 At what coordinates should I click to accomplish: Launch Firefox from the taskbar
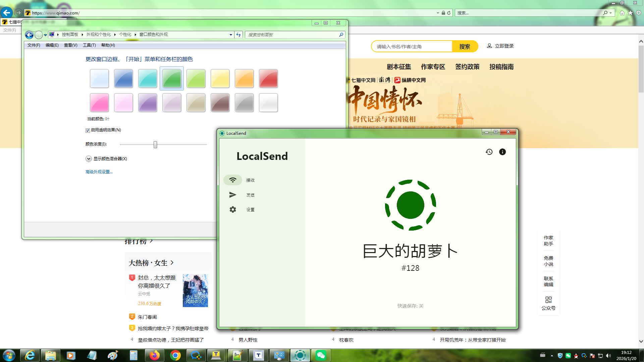click(154, 355)
